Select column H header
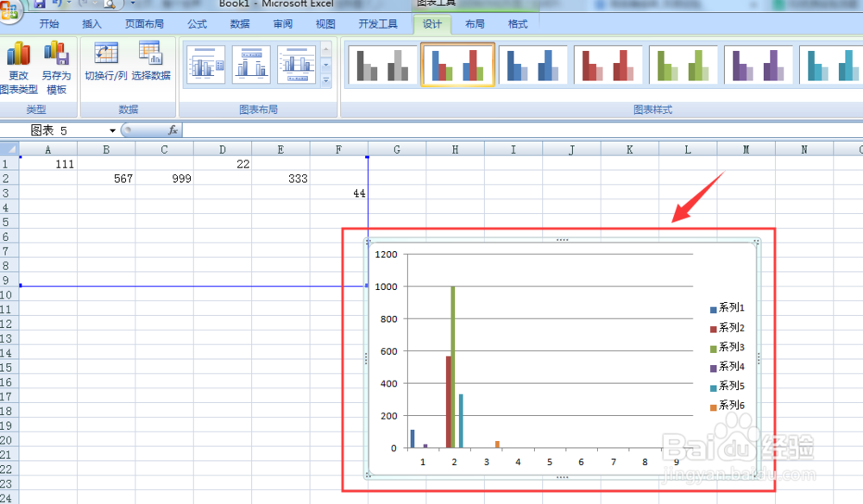This screenshot has height=504, width=863. [455, 149]
